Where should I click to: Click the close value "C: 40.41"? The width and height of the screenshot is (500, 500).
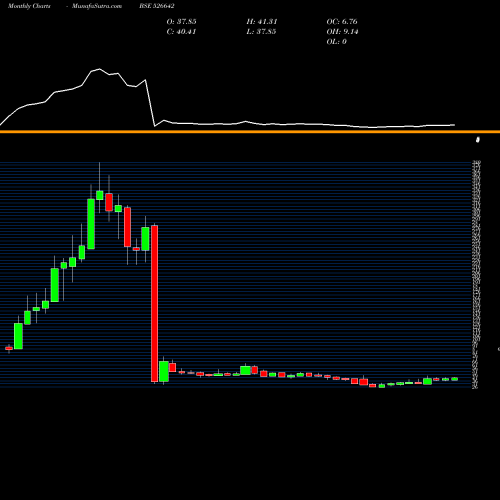pos(181,32)
